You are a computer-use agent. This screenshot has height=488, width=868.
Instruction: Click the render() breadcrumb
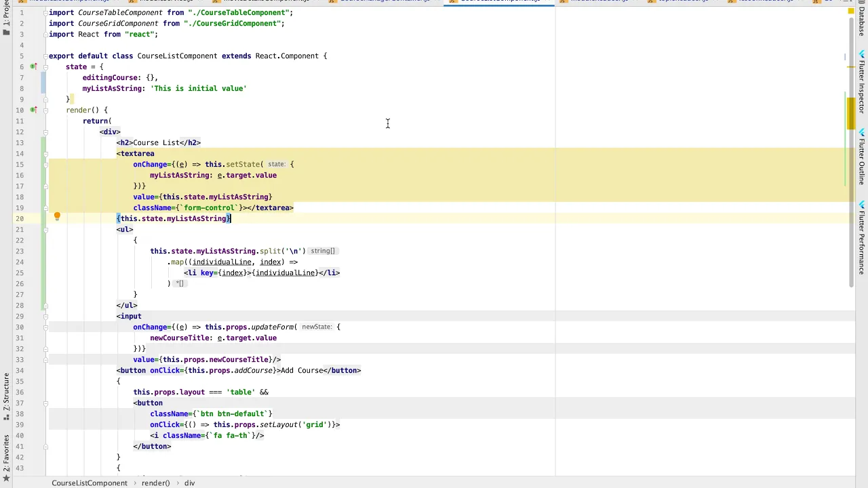(155, 483)
